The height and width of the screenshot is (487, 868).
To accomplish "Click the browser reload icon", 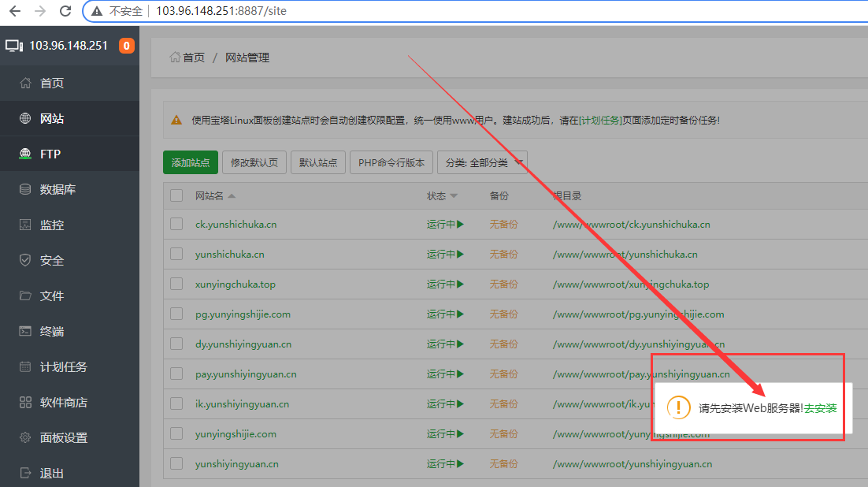I will tap(66, 11).
